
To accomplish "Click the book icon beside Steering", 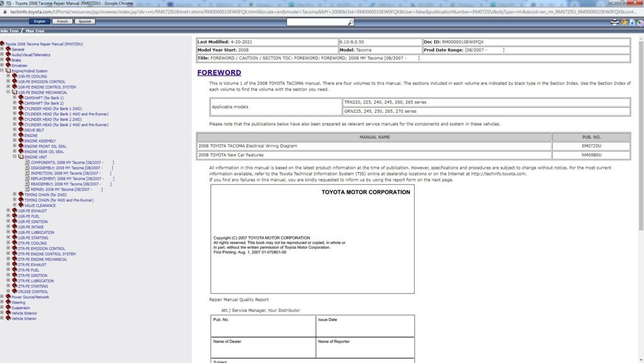I will (8, 302).
